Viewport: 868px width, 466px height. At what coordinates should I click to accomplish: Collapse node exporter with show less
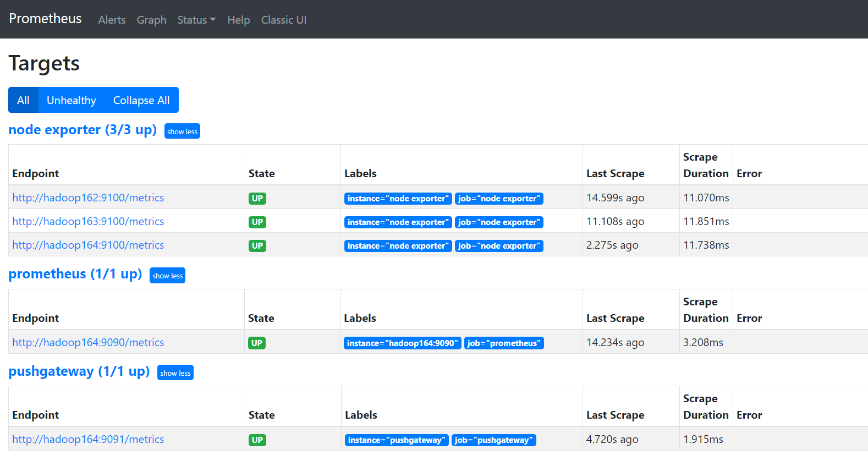coord(182,131)
